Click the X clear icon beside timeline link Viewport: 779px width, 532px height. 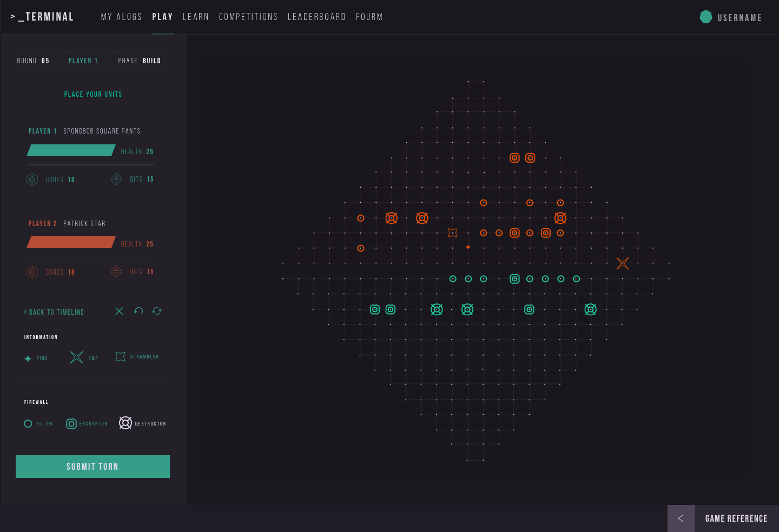point(120,311)
